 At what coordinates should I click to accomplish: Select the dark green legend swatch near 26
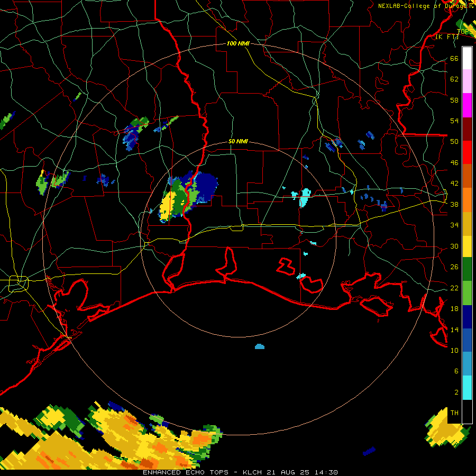coord(467,269)
